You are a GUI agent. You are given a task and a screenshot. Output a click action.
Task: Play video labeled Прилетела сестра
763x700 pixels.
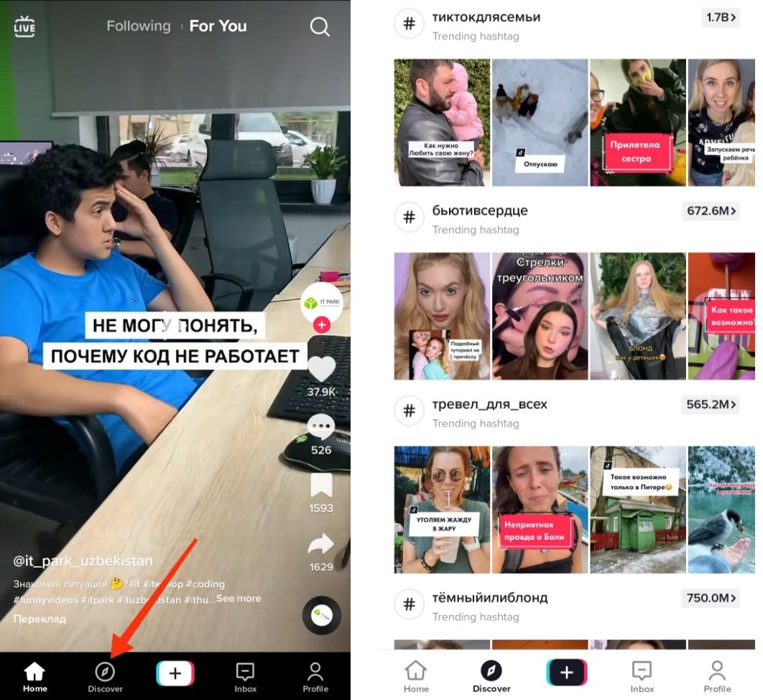[638, 123]
